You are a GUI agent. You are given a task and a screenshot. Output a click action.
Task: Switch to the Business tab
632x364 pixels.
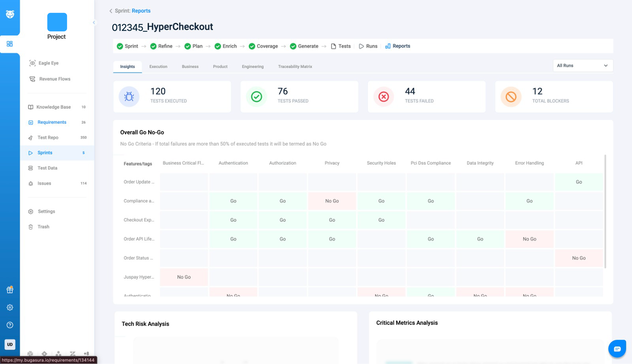point(190,66)
